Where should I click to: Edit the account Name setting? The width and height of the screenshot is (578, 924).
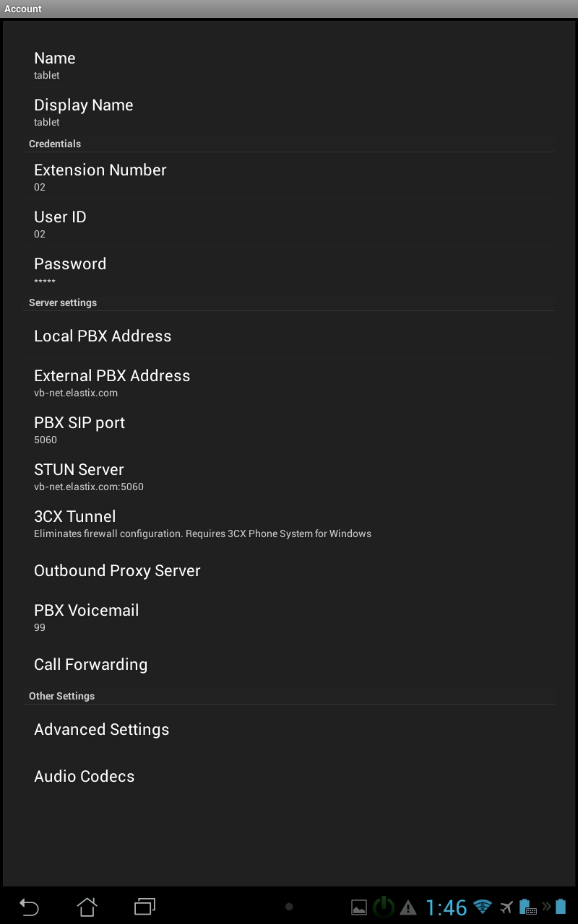point(289,65)
